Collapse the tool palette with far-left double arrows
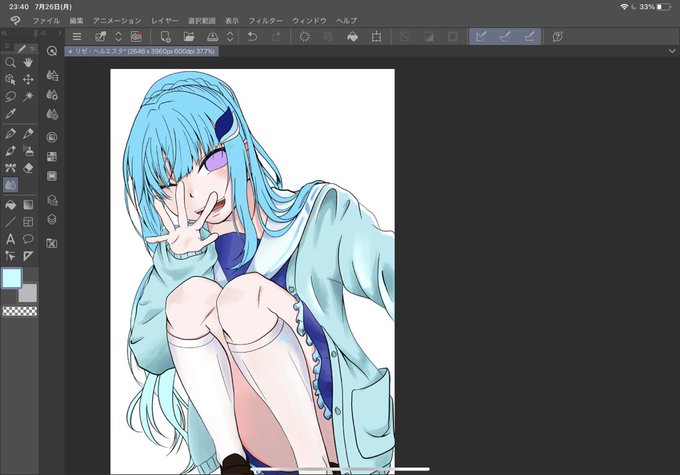The width and height of the screenshot is (680, 475). click(x=4, y=33)
